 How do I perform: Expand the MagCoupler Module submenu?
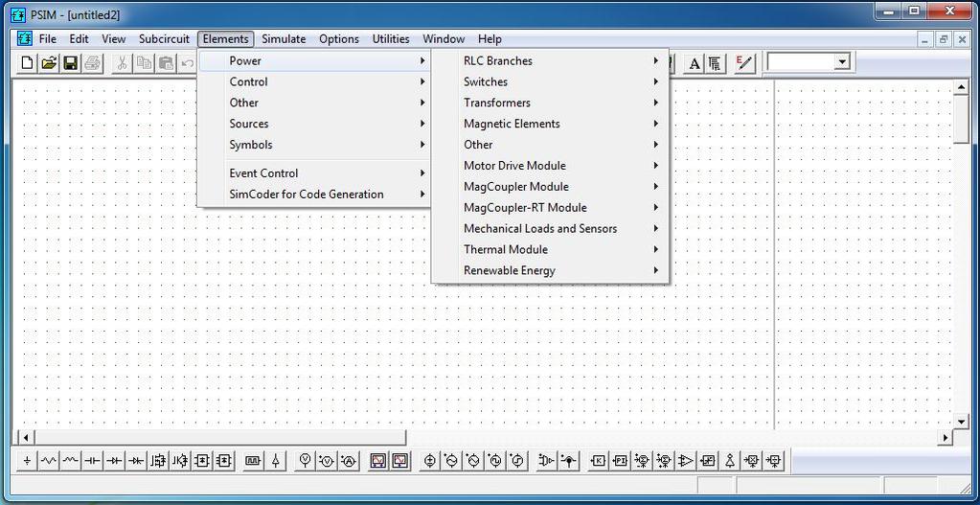pyautogui.click(x=551, y=186)
